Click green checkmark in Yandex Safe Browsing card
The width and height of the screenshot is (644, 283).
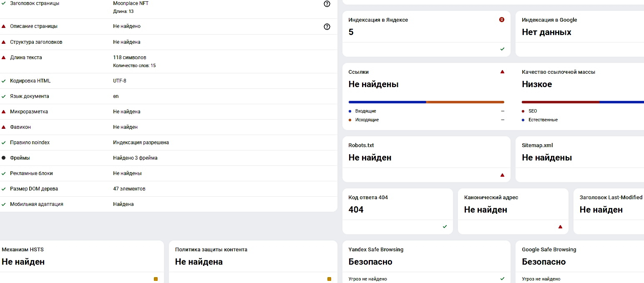502,278
